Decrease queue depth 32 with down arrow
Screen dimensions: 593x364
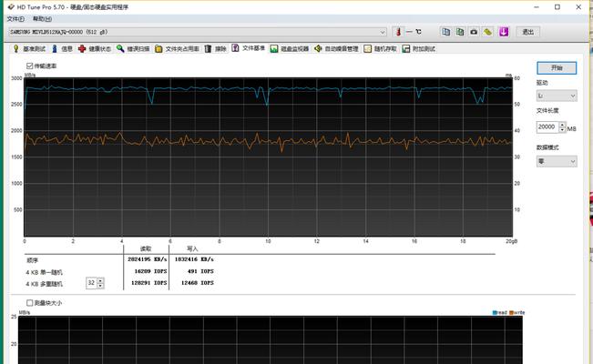[x=100, y=286]
